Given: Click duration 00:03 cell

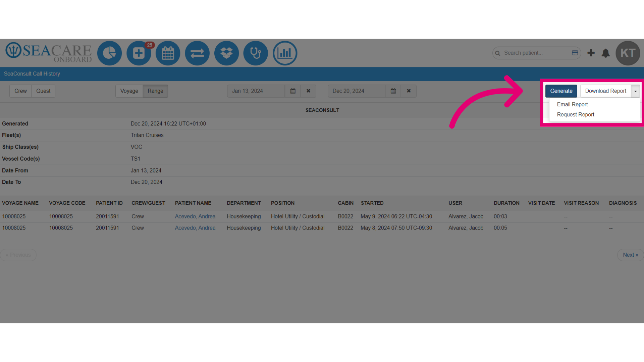Looking at the screenshot, I should click(500, 216).
